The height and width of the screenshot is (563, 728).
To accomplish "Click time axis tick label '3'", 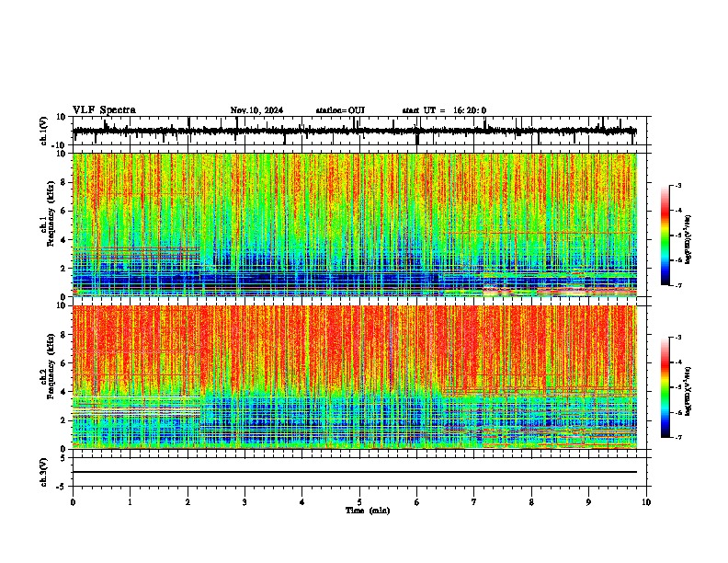I will point(245,502).
